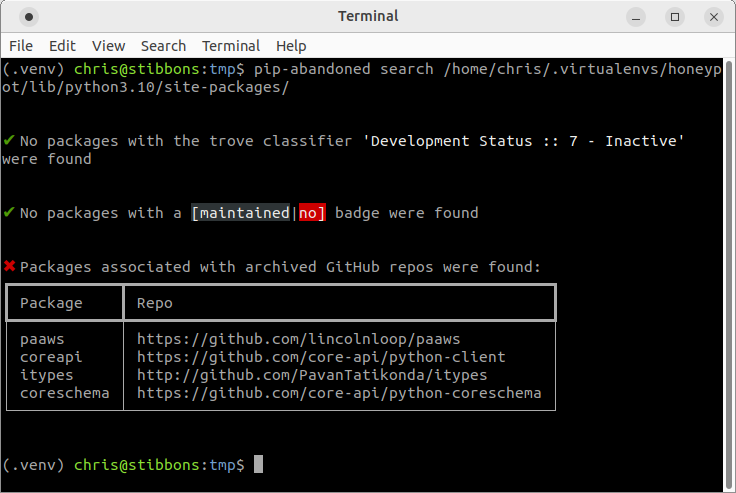The image size is (736, 493).
Task: Click the paaws GitHub repo URL
Action: (x=298, y=339)
